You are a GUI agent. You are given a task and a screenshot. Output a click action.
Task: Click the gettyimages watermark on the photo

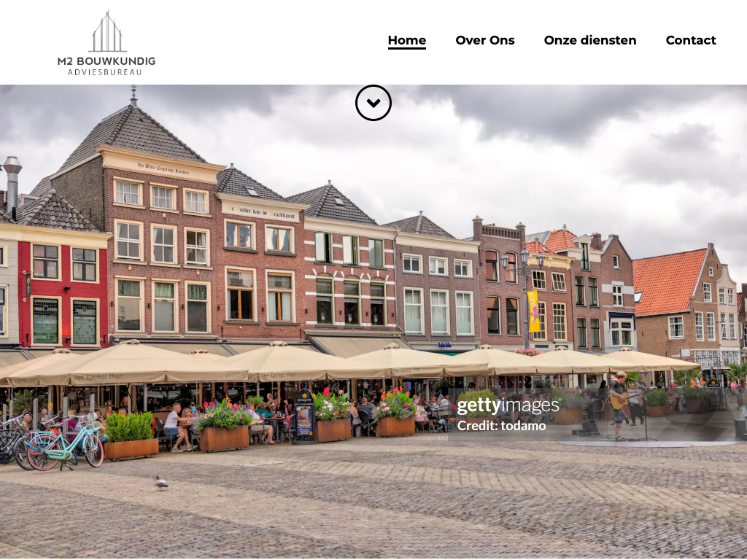(x=508, y=406)
